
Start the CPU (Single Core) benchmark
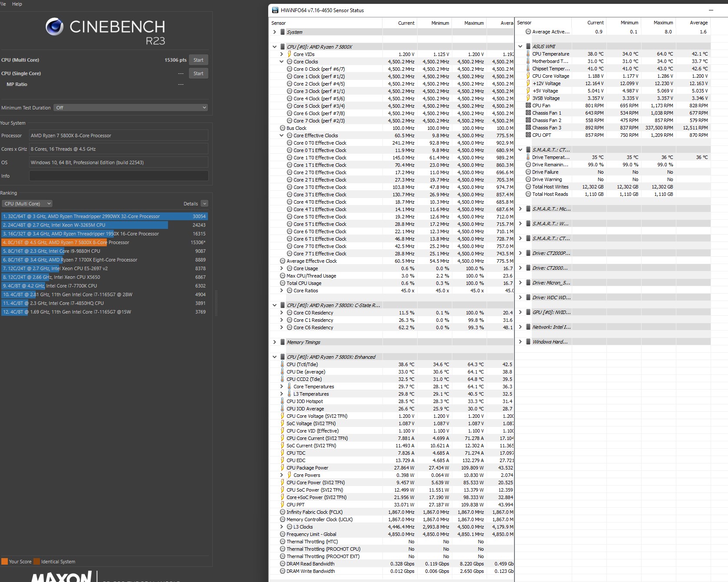[198, 73]
